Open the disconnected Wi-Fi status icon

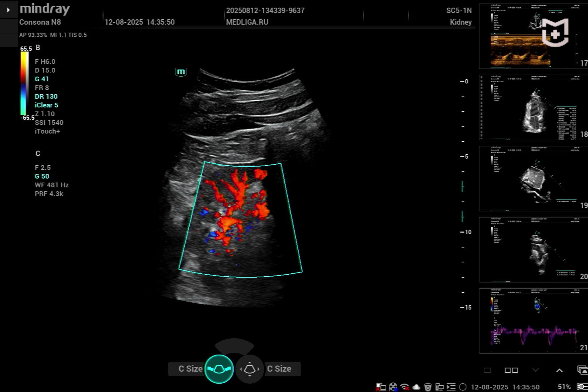click(404, 387)
